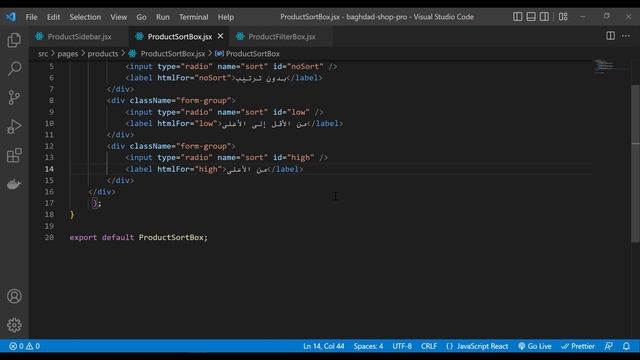Change end of line sequence CRLF
640x360 pixels.
pos(429,346)
